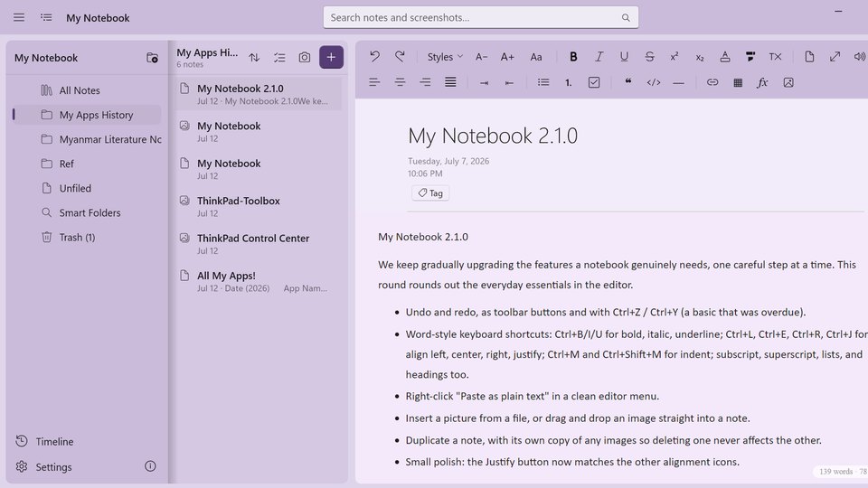Insert a hyperlink
Viewport: 868px width, 488px height.
pos(712,82)
